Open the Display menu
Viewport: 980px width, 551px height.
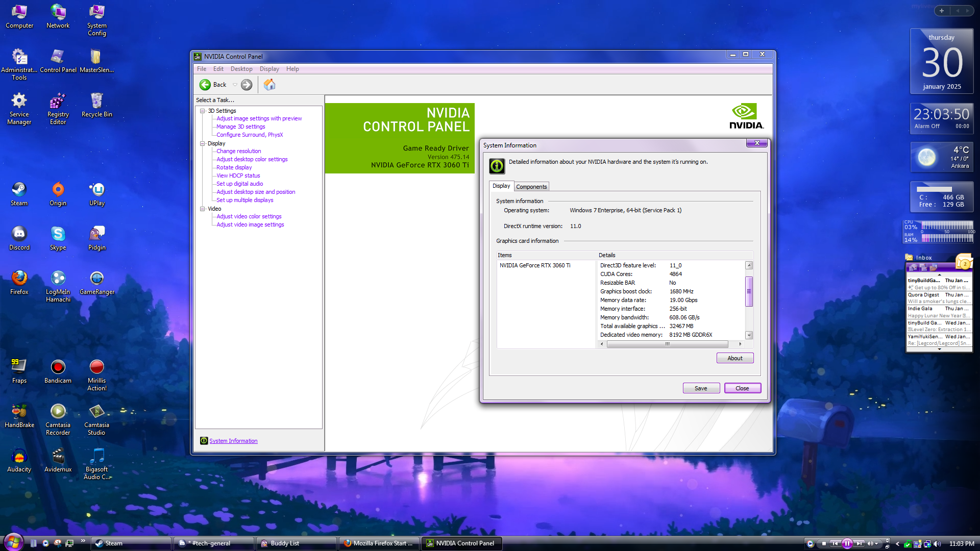(x=269, y=69)
